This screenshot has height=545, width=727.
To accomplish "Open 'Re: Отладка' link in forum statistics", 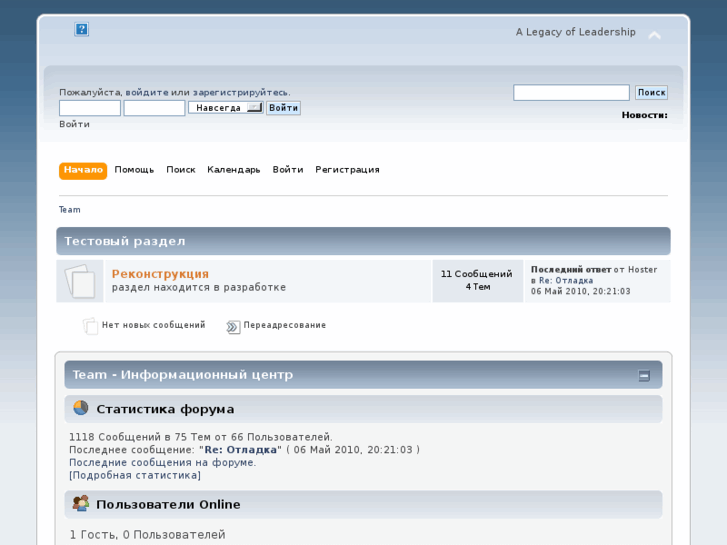I will (x=241, y=449).
